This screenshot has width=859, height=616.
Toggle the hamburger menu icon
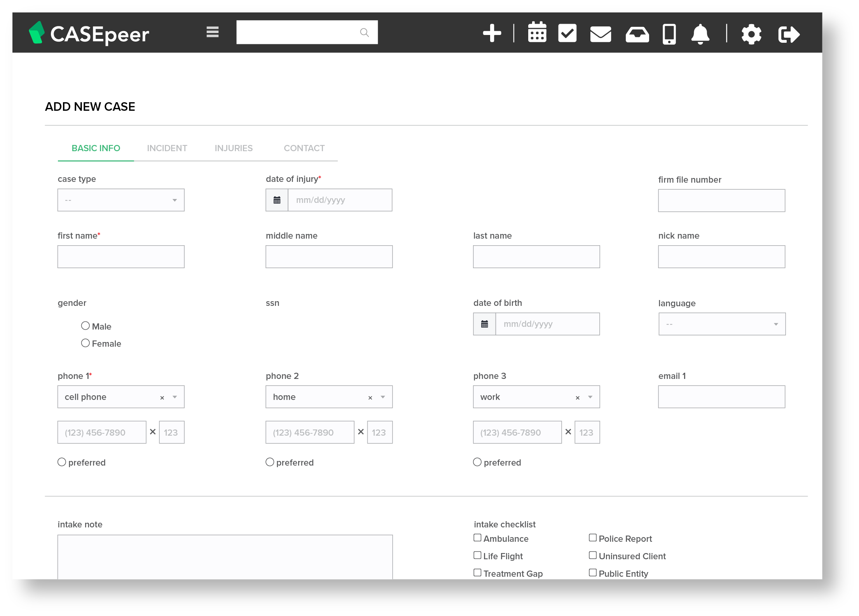tap(212, 32)
